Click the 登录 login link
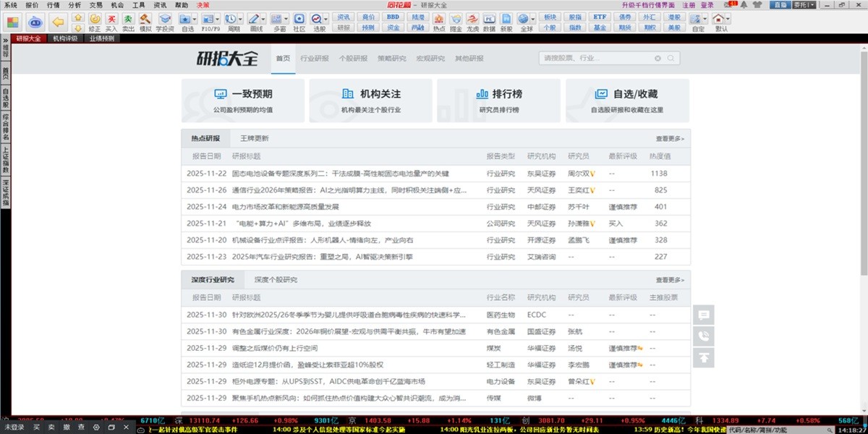Viewport: 868px width, 434px height. pyautogui.click(x=707, y=4)
